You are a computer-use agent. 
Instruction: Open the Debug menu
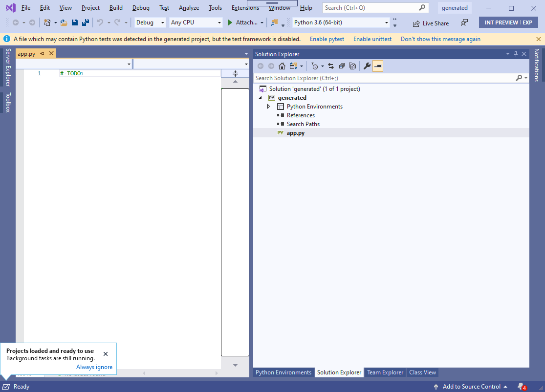pyautogui.click(x=141, y=8)
